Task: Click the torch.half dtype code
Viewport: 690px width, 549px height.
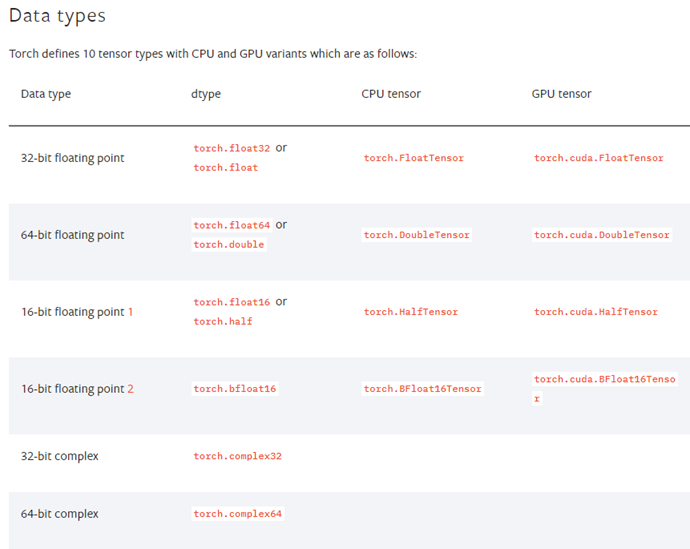Action: [x=223, y=322]
